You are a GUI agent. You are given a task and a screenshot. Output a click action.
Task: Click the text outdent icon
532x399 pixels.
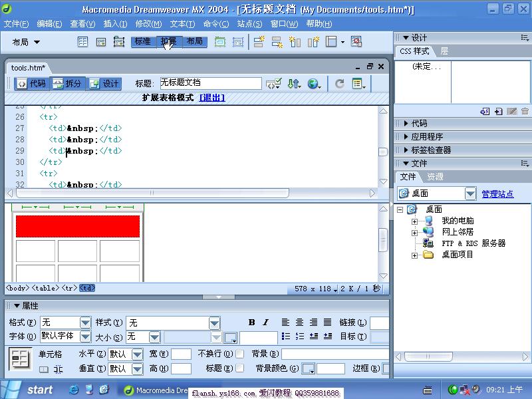[314, 336]
